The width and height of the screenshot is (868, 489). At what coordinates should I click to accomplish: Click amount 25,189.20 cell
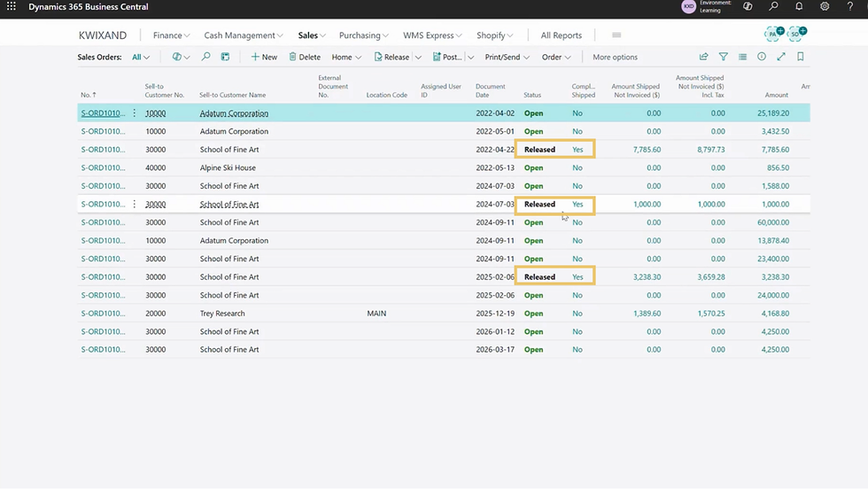pos(772,113)
